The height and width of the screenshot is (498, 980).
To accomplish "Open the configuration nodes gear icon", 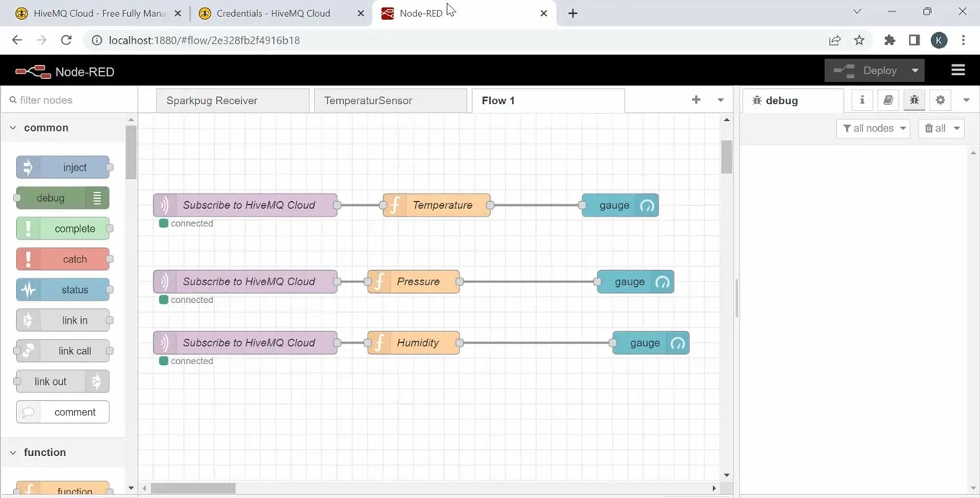I will coord(940,100).
